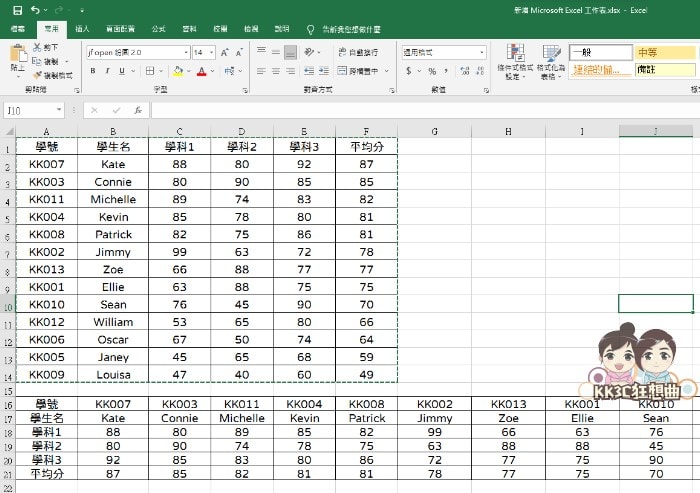The height and width of the screenshot is (493, 700).
Task: Click the Cut scissors icon
Action: point(38,47)
